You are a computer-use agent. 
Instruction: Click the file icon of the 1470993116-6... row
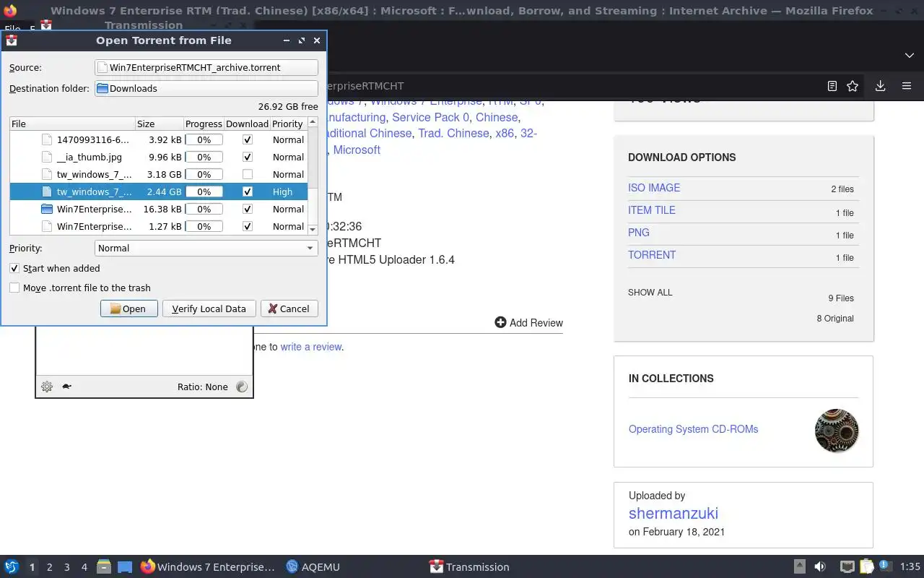point(47,139)
